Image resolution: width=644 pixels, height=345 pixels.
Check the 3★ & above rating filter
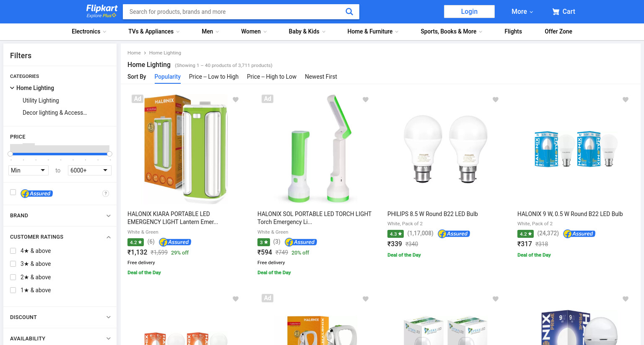coord(13,264)
